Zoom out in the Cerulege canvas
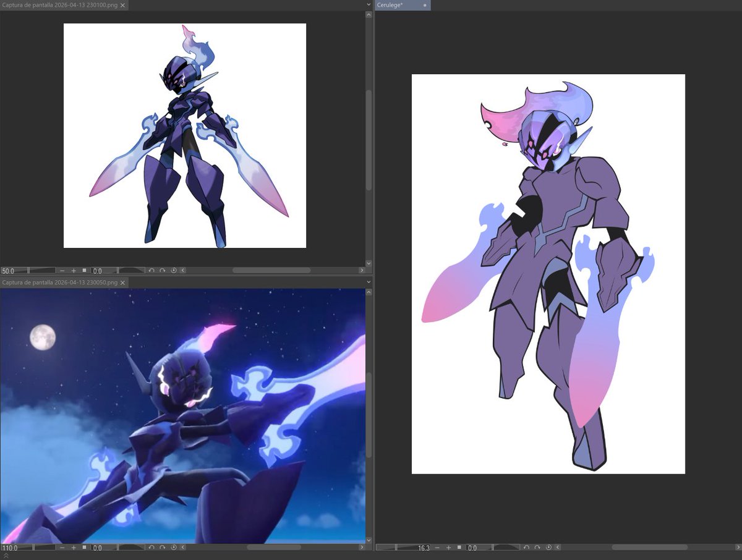 coord(437,548)
